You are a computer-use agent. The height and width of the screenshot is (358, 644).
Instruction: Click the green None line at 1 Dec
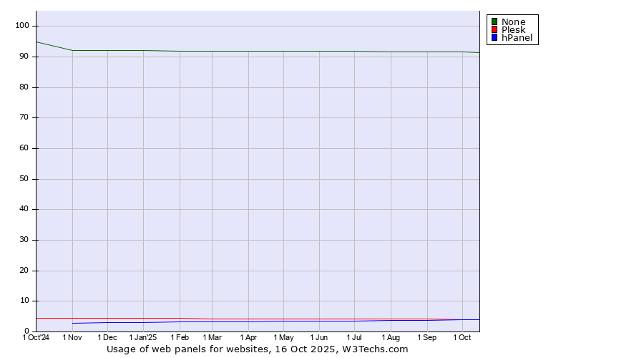coord(107,50)
